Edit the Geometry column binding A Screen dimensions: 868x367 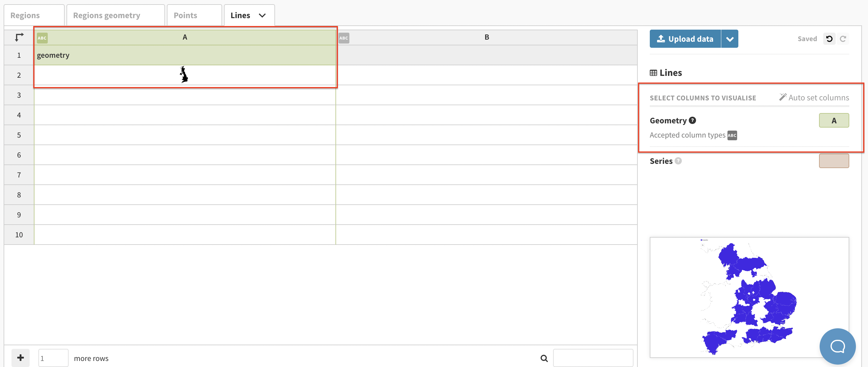834,120
